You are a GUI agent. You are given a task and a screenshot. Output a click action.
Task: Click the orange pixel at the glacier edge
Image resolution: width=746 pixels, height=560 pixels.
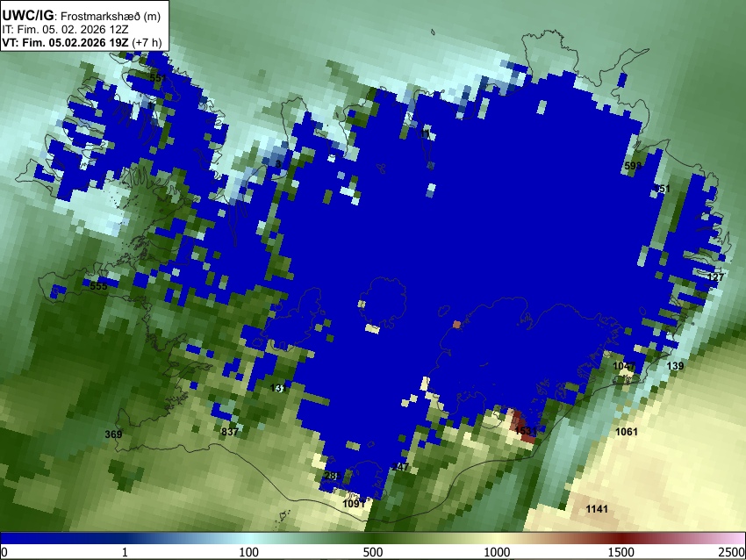(x=456, y=325)
